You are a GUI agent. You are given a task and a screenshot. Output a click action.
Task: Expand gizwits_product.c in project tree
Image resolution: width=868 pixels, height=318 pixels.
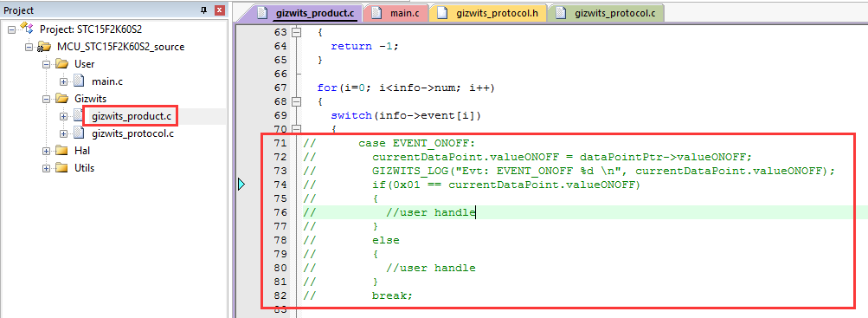tap(64, 116)
